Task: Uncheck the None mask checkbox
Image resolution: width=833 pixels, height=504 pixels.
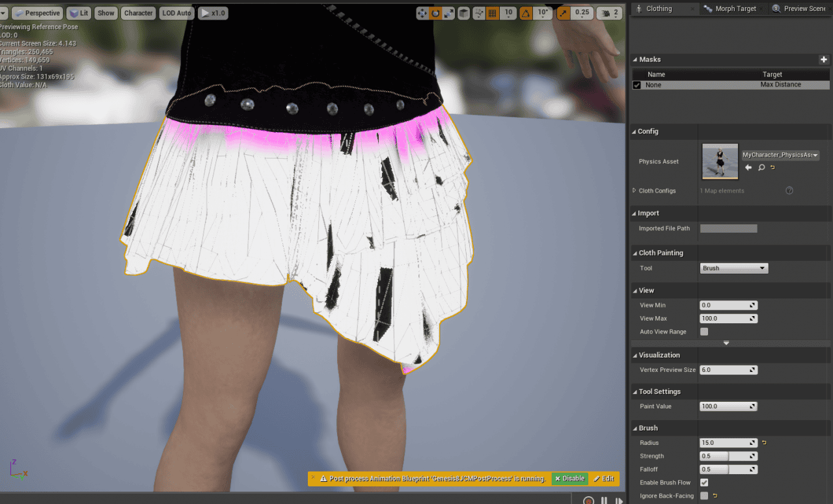Action: 636,85
